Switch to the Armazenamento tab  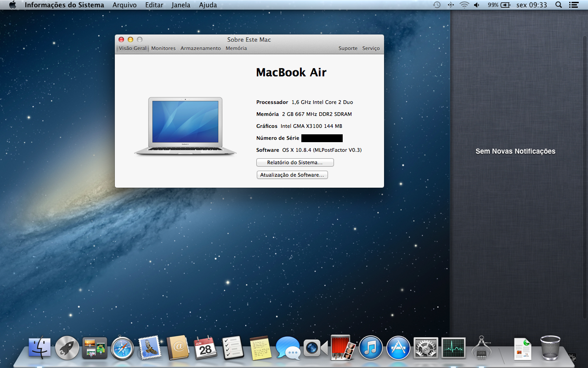click(x=201, y=48)
